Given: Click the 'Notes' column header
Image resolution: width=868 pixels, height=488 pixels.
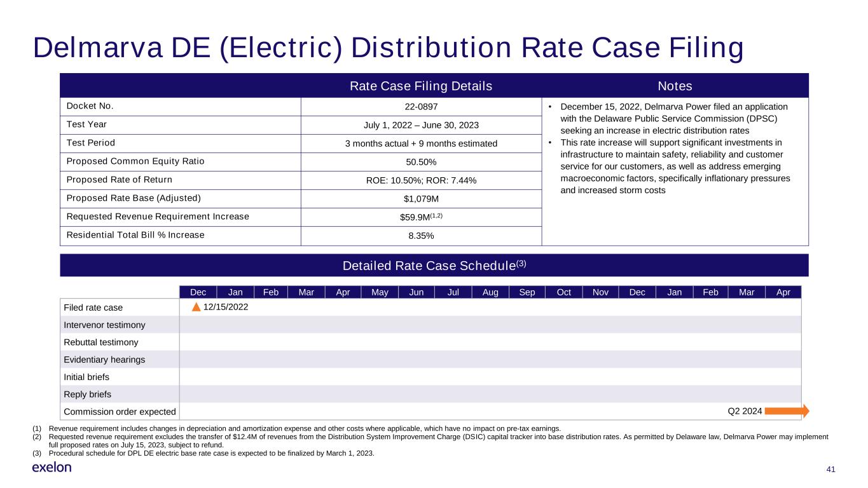Looking at the screenshot, I should click(x=675, y=86).
